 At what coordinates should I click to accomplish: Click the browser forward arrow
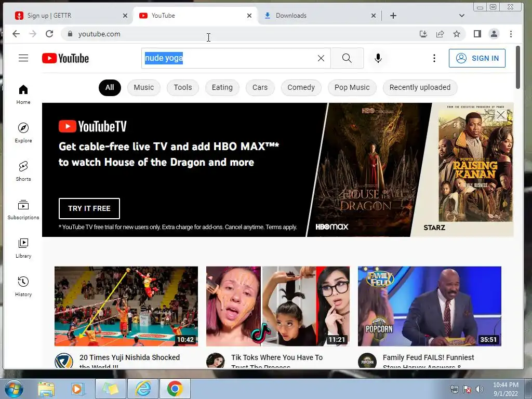pos(33,34)
